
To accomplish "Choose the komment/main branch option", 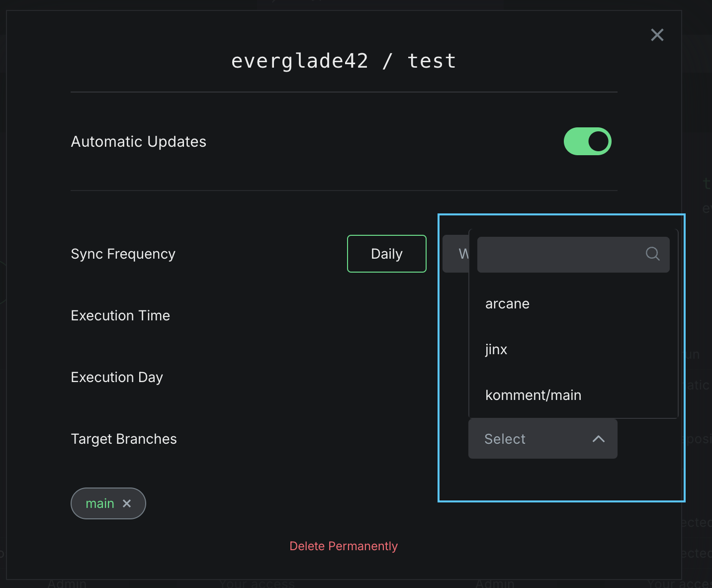I will click(573, 395).
